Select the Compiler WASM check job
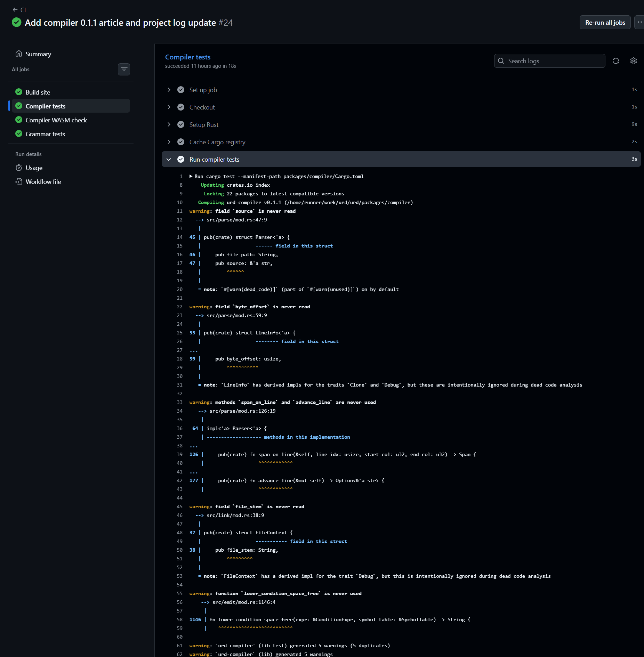The height and width of the screenshot is (657, 644). [x=56, y=120]
